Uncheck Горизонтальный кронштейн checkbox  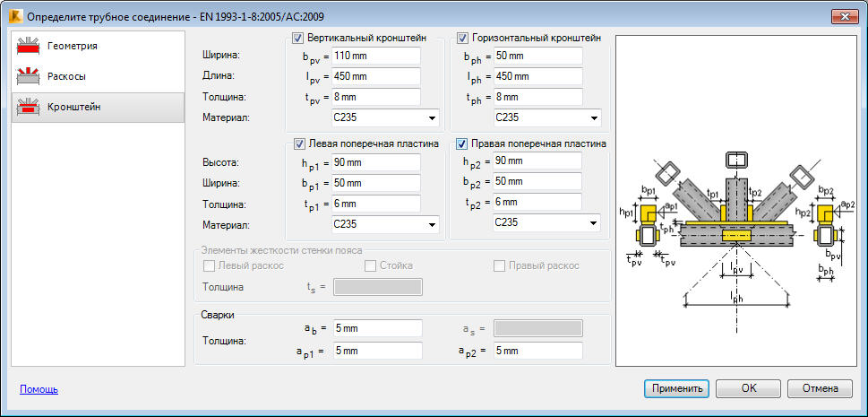tap(463, 38)
